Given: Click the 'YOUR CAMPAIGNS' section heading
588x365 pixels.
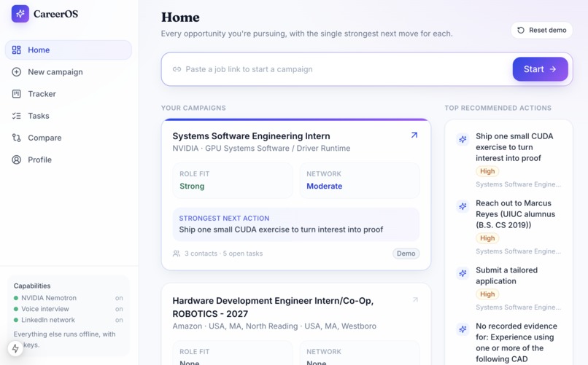Looking at the screenshot, I should 193,109.
